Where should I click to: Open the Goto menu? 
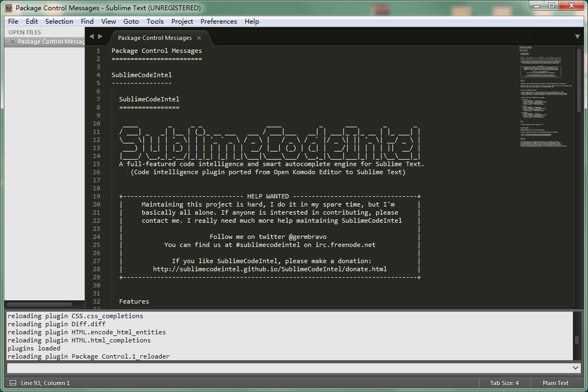point(131,22)
